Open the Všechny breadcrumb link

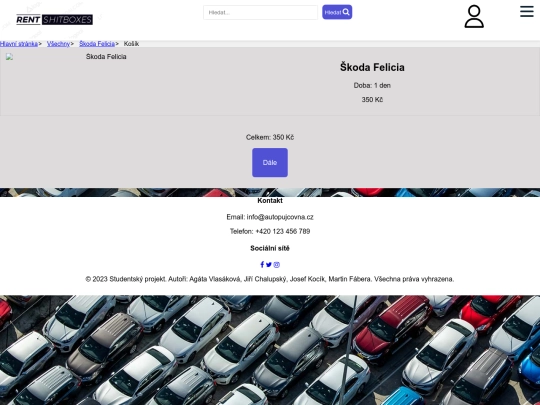click(58, 44)
